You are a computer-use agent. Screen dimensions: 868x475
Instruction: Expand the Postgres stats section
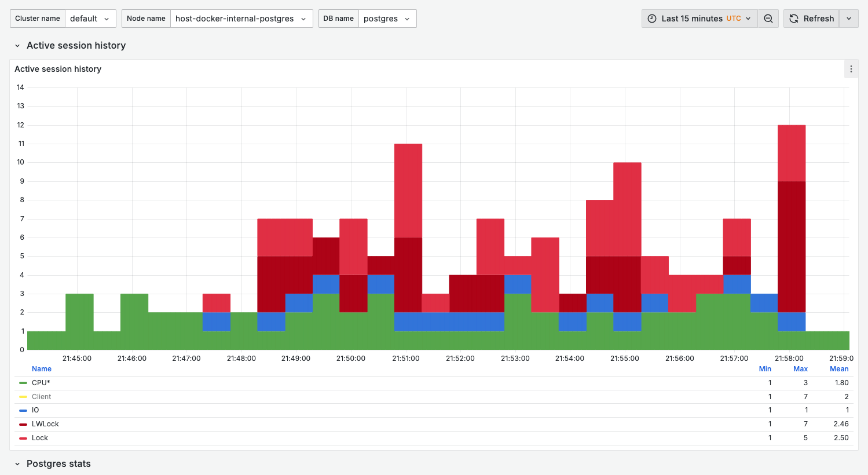pyautogui.click(x=17, y=463)
